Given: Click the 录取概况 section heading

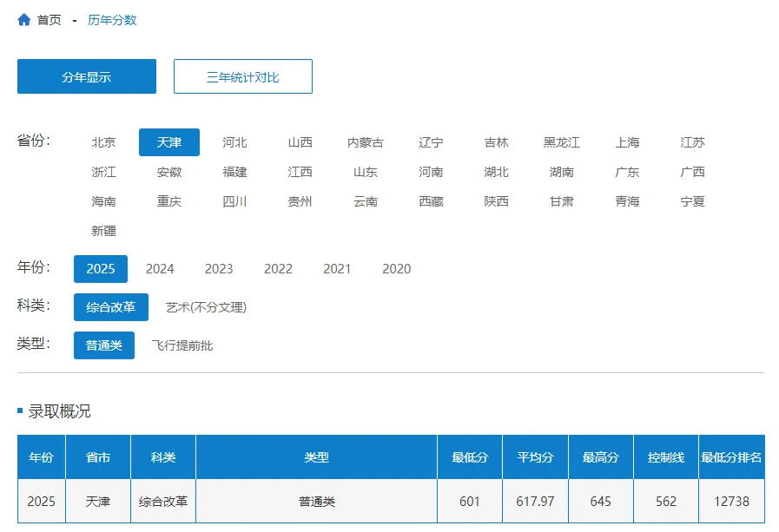Looking at the screenshot, I should 59,410.
